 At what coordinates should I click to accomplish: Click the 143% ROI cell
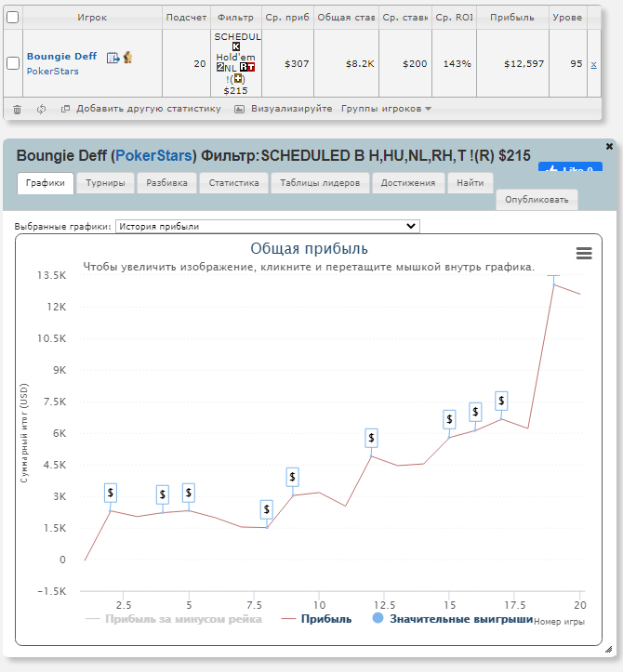pos(454,63)
